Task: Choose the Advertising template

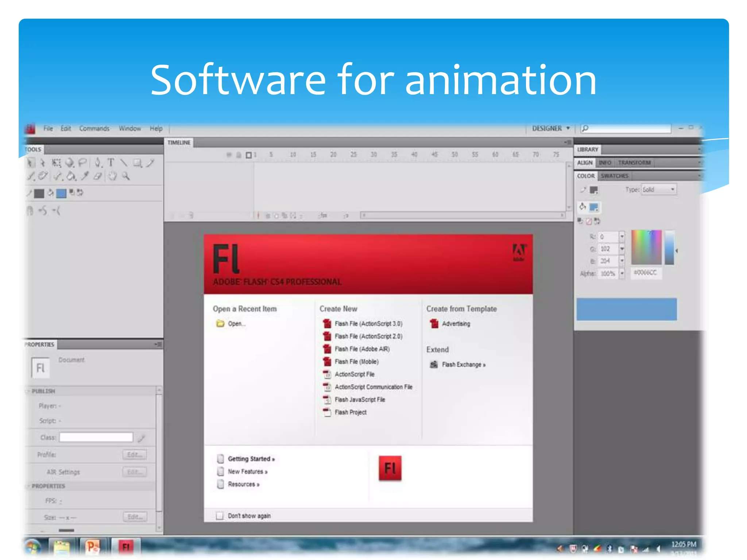Action: pyautogui.click(x=450, y=324)
